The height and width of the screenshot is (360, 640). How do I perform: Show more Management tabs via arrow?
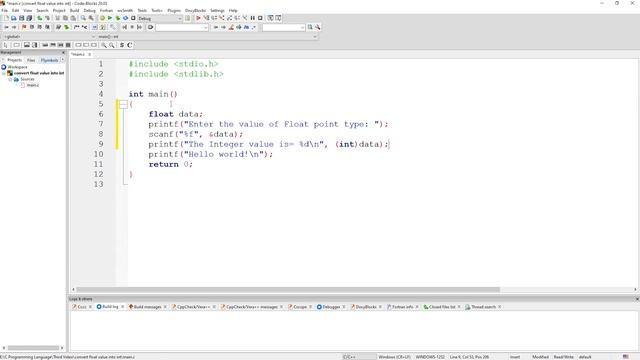62,60
